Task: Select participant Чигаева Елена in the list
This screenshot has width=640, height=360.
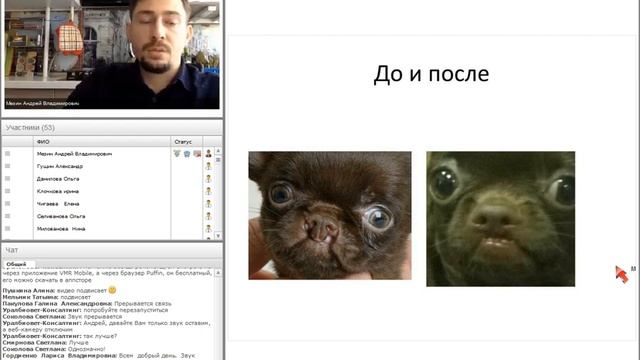Action: tap(58, 204)
